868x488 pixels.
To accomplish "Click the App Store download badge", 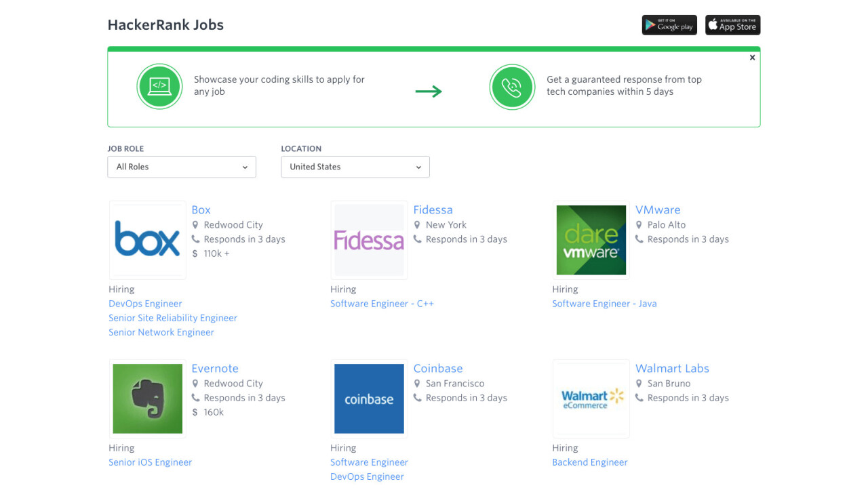I will pyautogui.click(x=732, y=25).
